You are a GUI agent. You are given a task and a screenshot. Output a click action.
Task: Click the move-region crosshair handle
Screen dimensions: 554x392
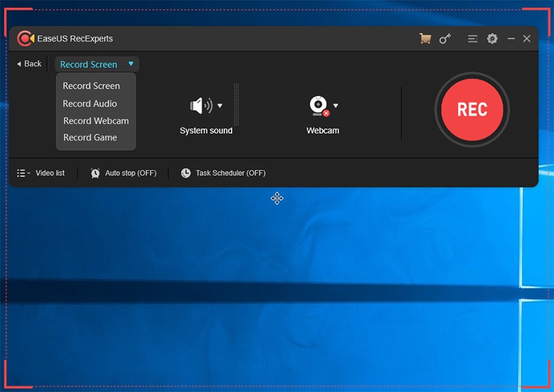[x=277, y=198]
